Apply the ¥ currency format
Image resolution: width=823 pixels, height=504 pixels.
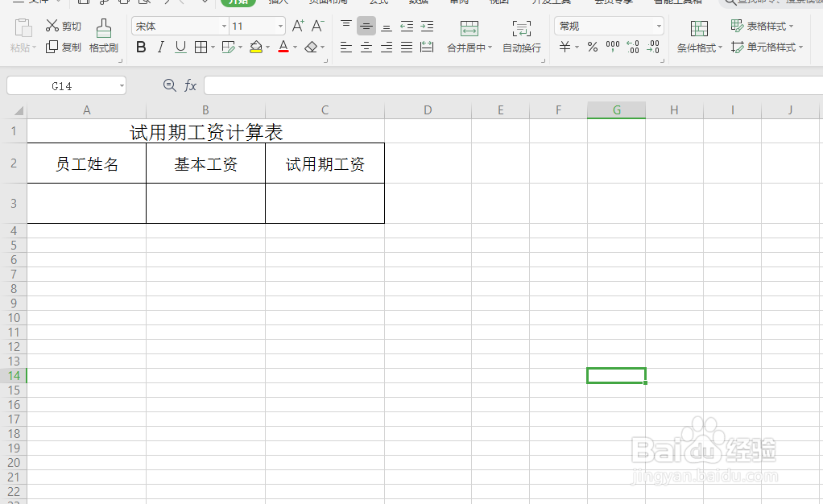[565, 48]
